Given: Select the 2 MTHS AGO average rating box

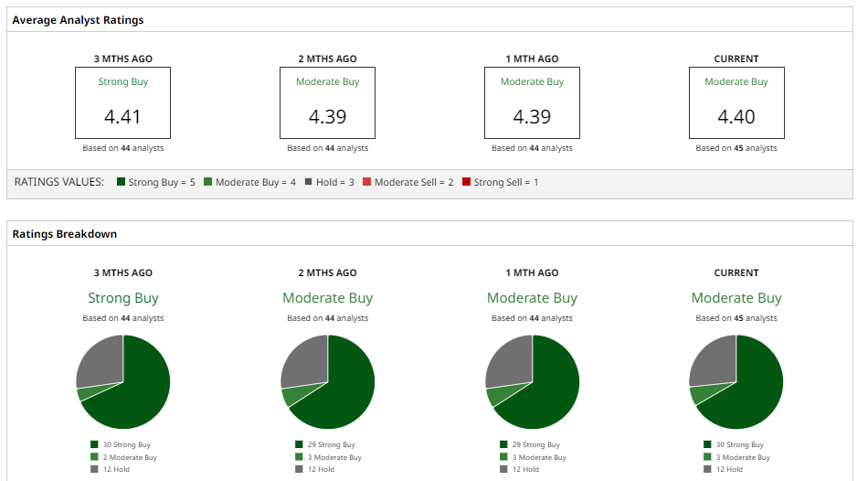Looking at the screenshot, I should pyautogui.click(x=327, y=102).
